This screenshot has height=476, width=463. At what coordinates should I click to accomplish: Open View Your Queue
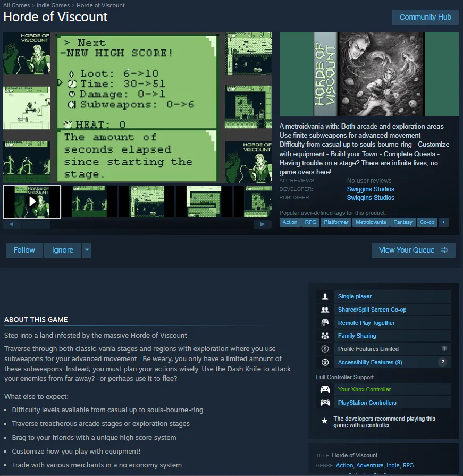coord(413,250)
